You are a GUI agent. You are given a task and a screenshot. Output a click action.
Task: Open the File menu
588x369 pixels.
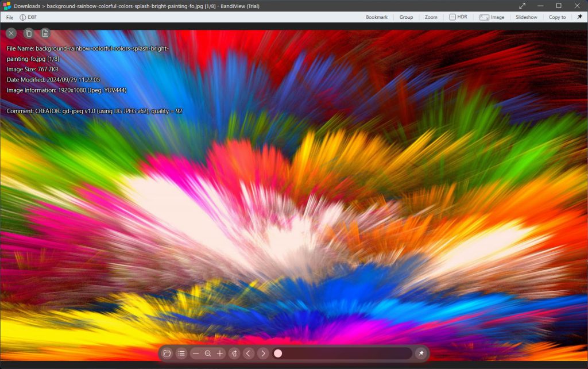10,17
